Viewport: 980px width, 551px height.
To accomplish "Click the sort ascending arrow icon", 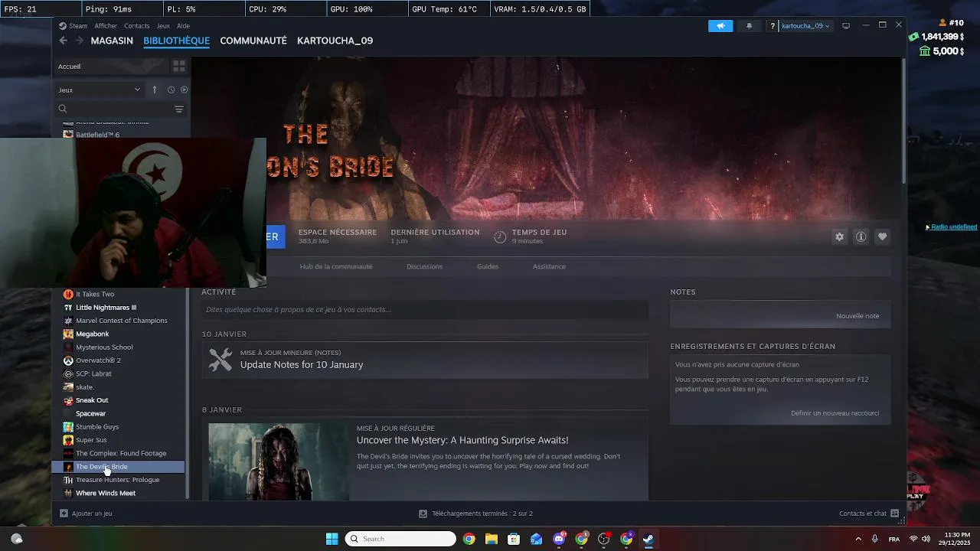I will click(x=155, y=90).
